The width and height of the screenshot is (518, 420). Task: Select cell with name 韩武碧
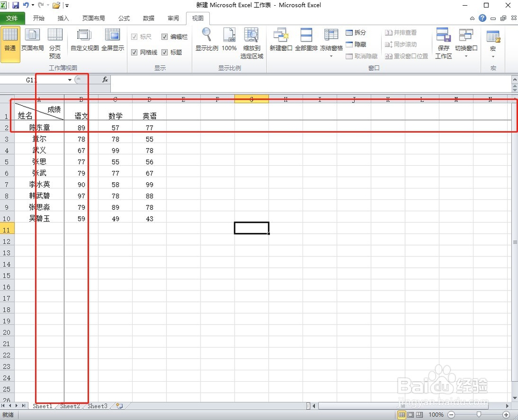pyautogui.click(x=39, y=196)
